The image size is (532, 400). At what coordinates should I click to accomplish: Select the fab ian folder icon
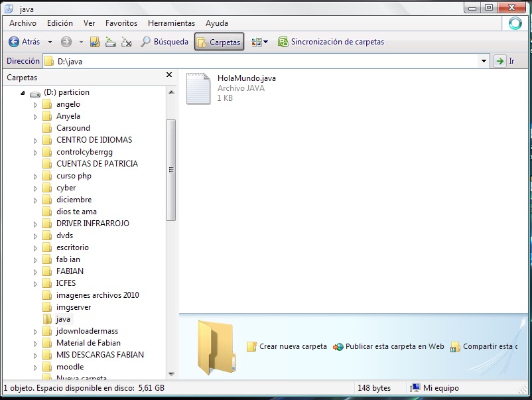[x=47, y=259]
